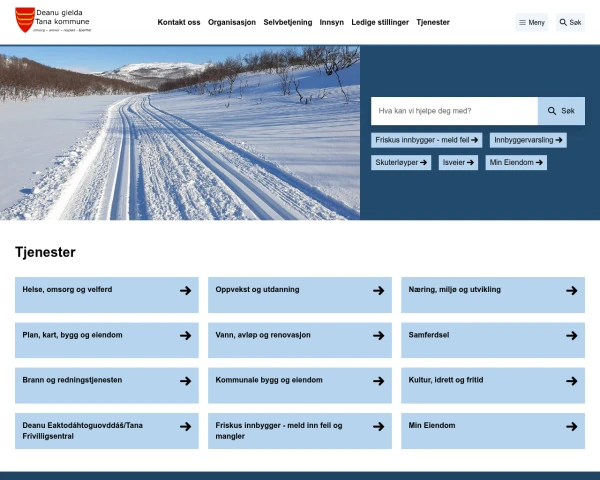The image size is (600, 480).
Task: Open Organisasjon menu item
Action: point(232,22)
